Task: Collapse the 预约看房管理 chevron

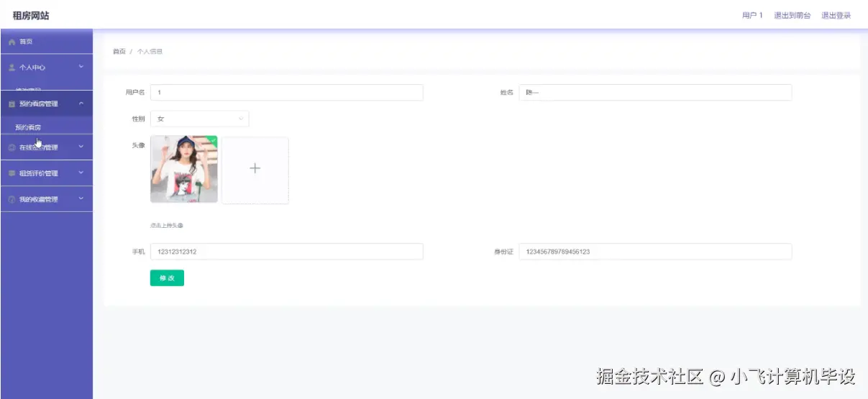Action: click(x=81, y=104)
